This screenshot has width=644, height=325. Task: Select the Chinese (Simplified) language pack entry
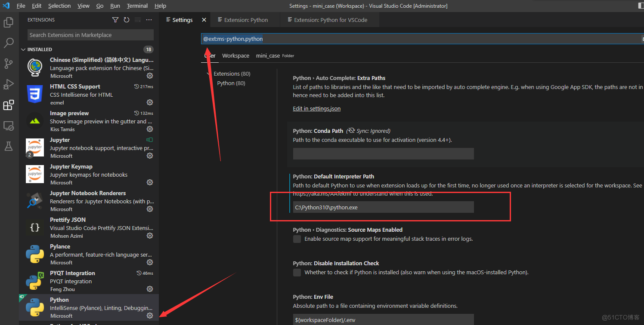pos(89,67)
